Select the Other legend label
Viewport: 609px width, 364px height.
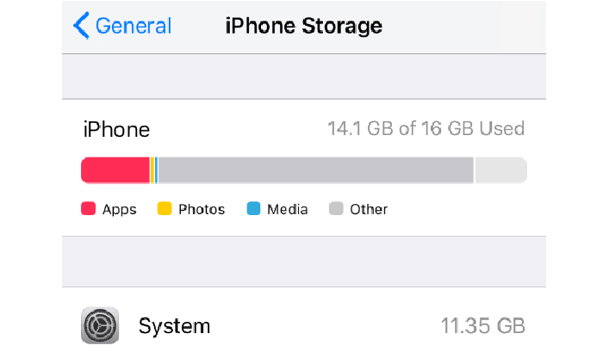pyautogui.click(x=369, y=209)
